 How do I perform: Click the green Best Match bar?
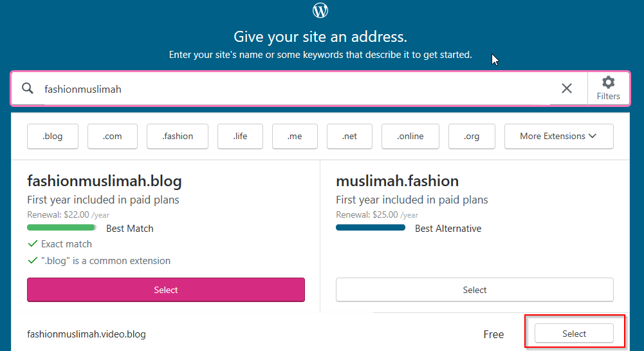click(62, 228)
